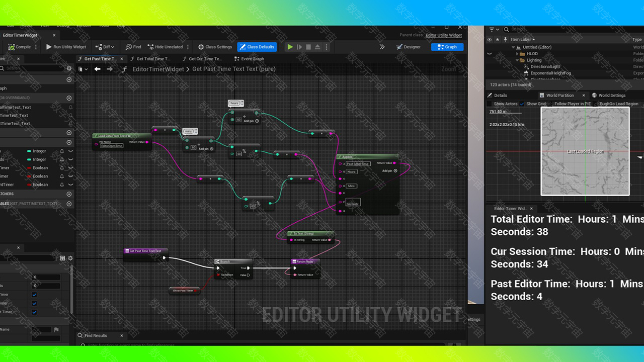
Task: Open the Event Graph tab
Action: 249,59
